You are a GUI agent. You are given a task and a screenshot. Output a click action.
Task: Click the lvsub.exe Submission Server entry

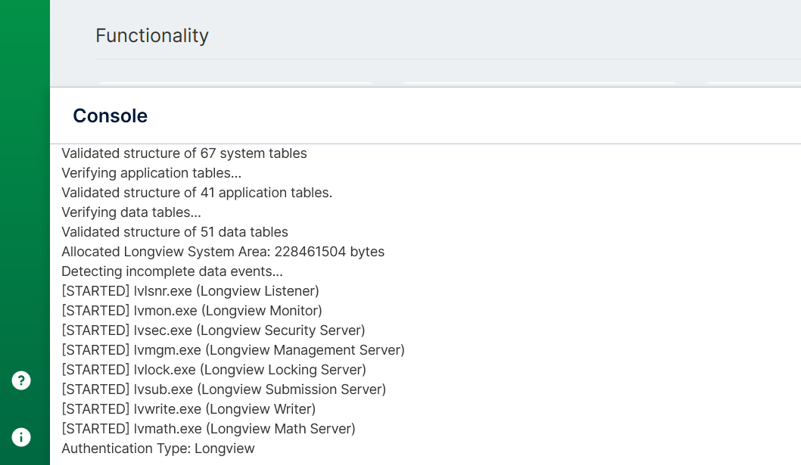point(223,389)
